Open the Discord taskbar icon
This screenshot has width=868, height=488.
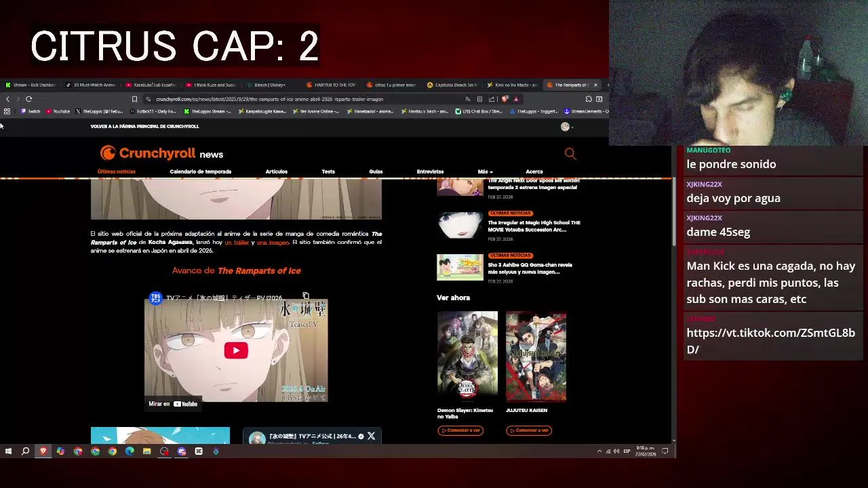[182, 451]
